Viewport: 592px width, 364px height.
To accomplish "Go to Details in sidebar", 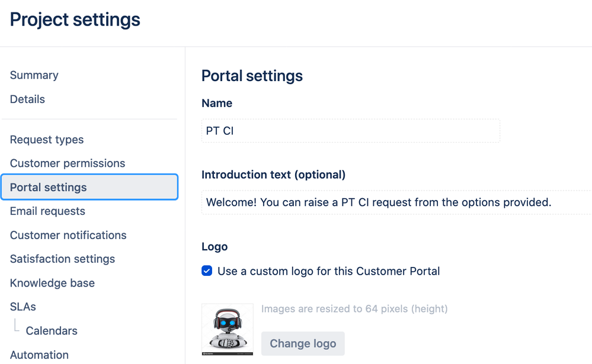I will [x=27, y=99].
